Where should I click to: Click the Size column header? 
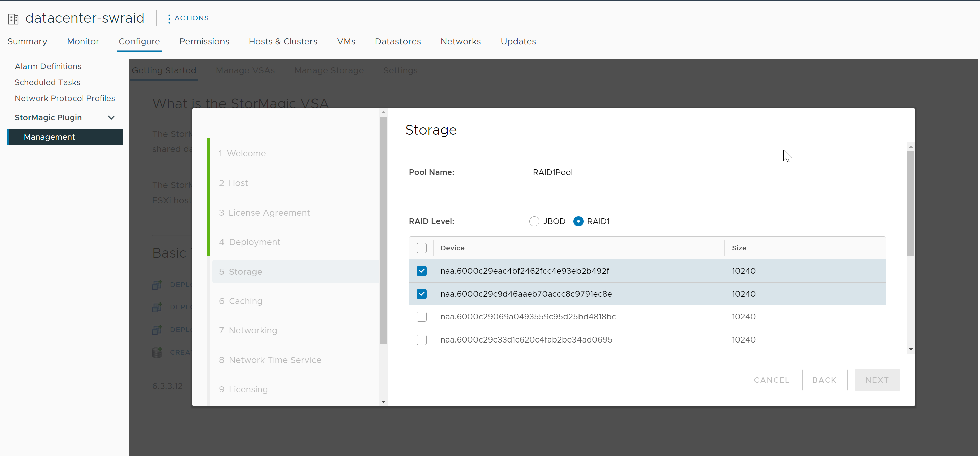[x=739, y=248]
